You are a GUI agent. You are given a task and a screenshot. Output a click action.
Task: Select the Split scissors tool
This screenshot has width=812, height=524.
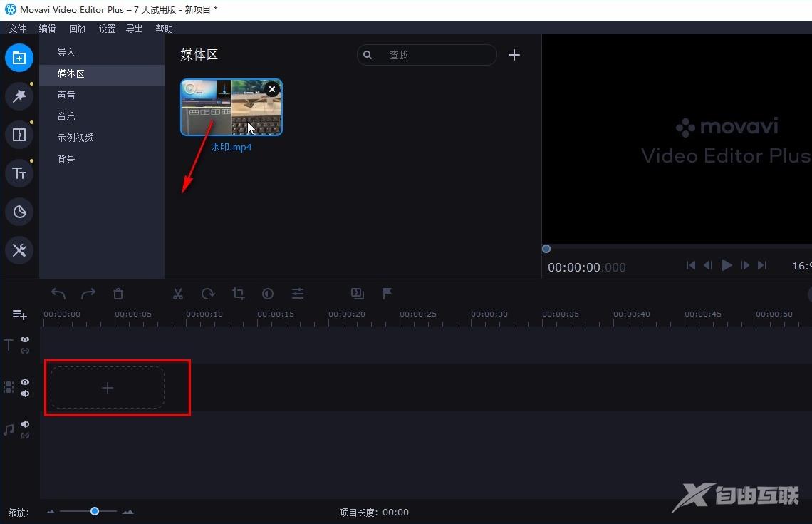pos(177,294)
